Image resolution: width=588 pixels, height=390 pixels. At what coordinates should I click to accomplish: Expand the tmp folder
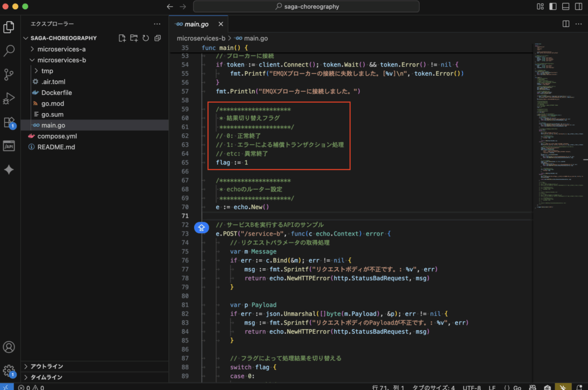47,71
